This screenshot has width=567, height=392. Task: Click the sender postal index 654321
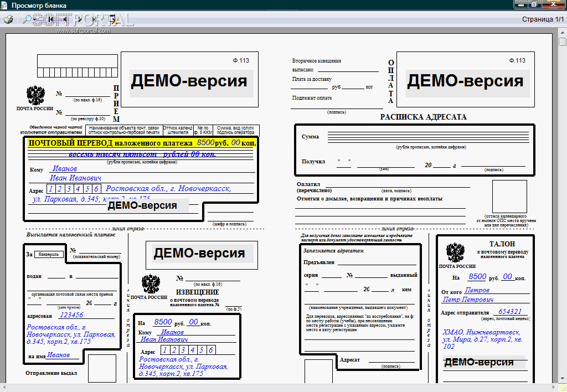pos(510,311)
